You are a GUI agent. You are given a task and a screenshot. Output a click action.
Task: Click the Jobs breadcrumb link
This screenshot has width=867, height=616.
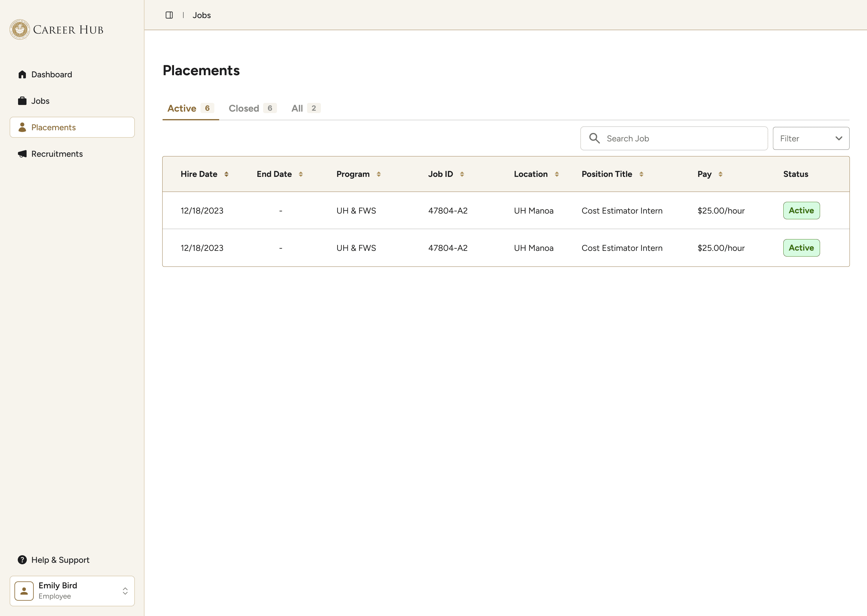[202, 15]
